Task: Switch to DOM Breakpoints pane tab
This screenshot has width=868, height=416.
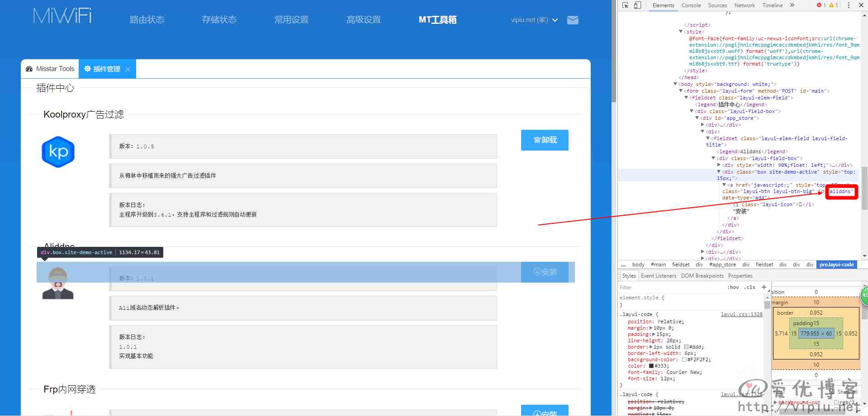Action: click(x=702, y=276)
